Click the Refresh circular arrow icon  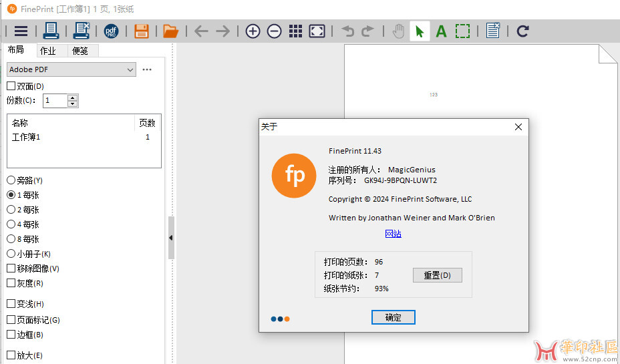pos(522,31)
